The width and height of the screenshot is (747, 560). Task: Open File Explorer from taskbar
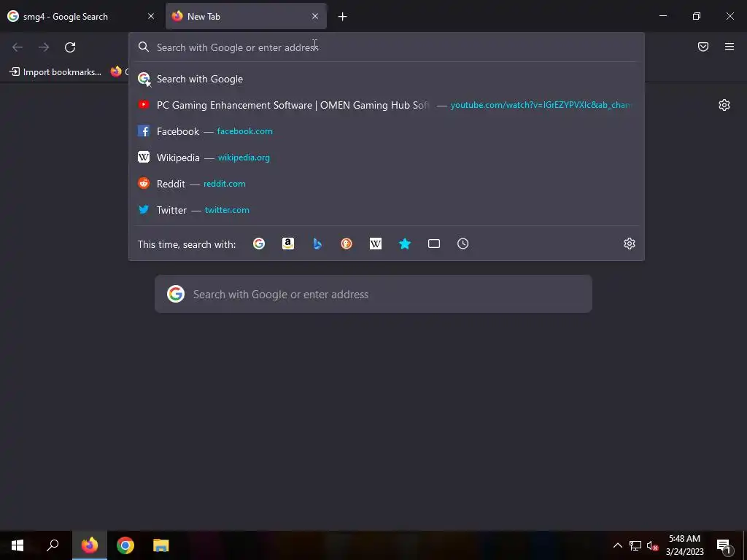(x=161, y=545)
